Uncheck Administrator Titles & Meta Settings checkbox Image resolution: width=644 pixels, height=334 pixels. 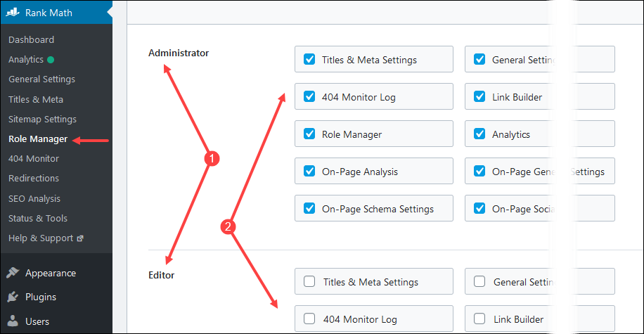[x=309, y=60]
